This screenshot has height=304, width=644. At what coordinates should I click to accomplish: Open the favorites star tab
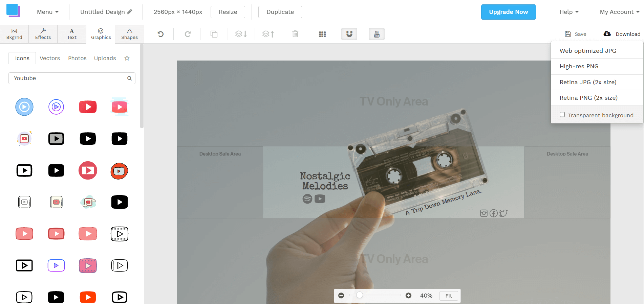[x=127, y=58]
